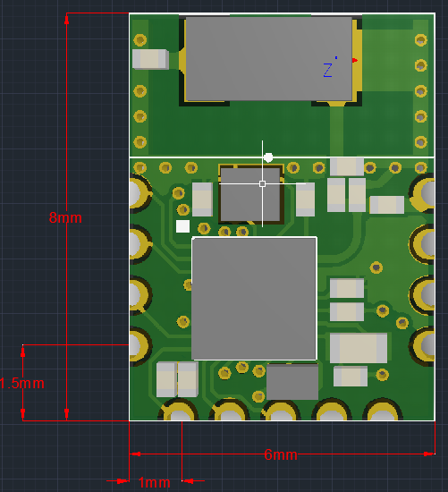Select the wide beige component at lower right
The height and width of the screenshot is (492, 448).
tap(359, 348)
